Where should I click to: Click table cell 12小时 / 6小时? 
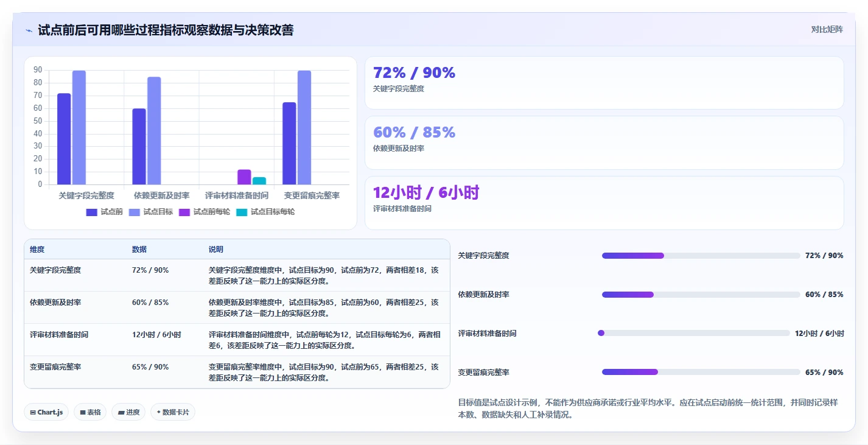(x=156, y=334)
